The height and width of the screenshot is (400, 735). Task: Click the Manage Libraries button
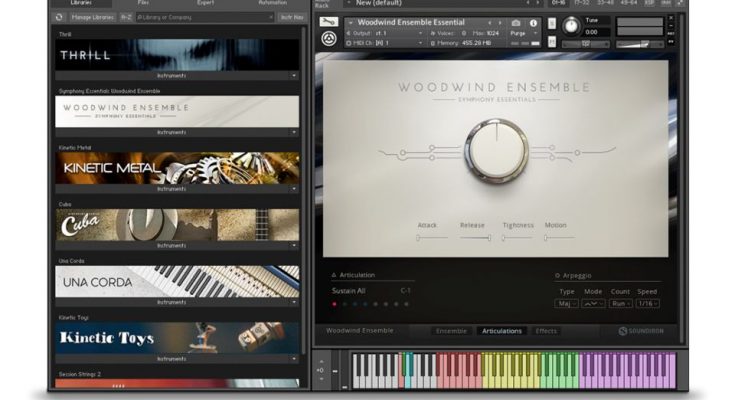92,18
